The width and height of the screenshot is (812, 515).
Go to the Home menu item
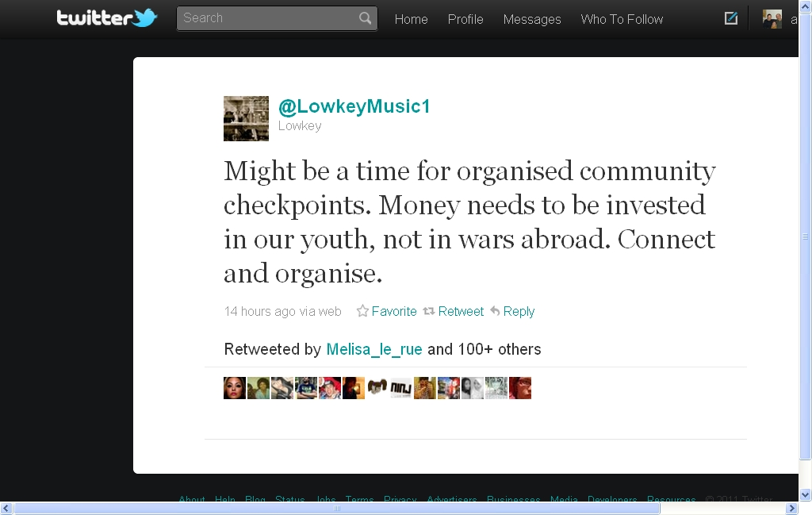412,19
